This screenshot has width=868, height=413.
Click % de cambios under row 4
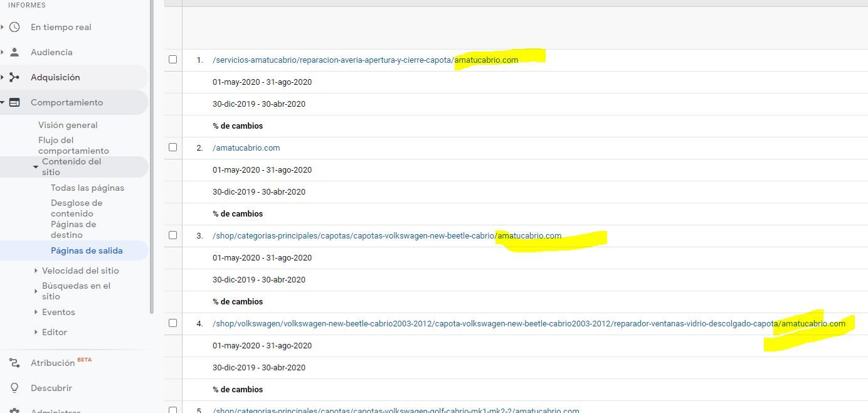[x=238, y=390]
